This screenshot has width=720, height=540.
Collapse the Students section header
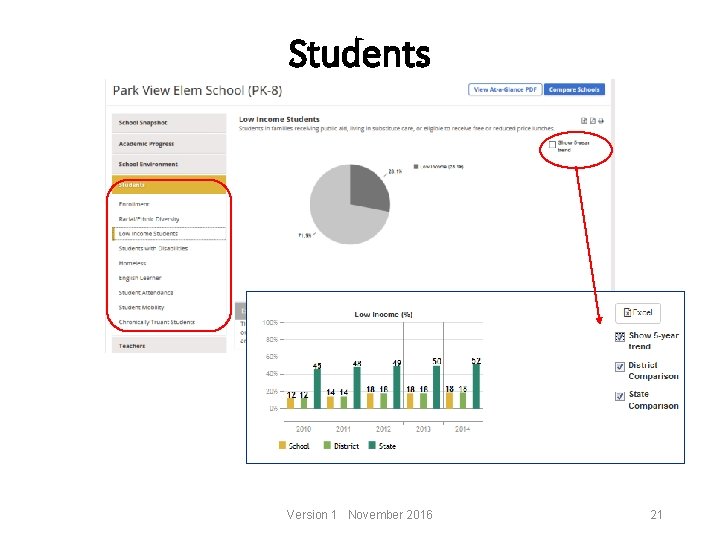coord(169,185)
